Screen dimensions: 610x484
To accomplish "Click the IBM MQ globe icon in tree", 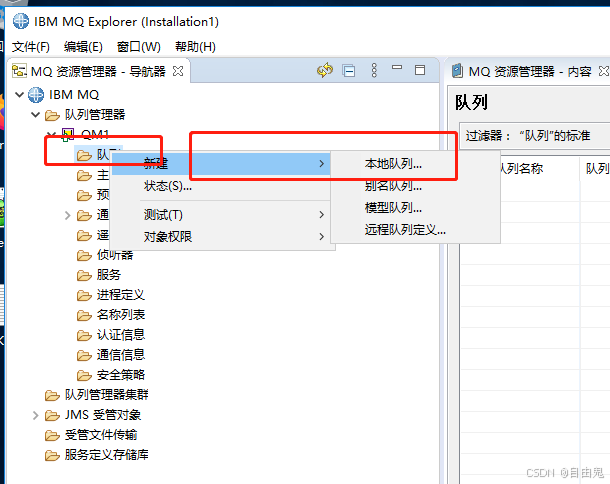I will click(36, 95).
